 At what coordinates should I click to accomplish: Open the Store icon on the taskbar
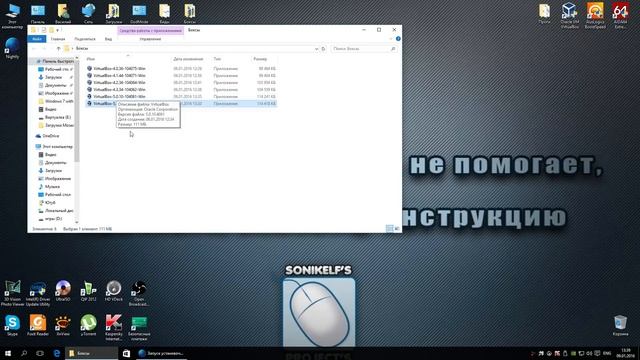126,353
